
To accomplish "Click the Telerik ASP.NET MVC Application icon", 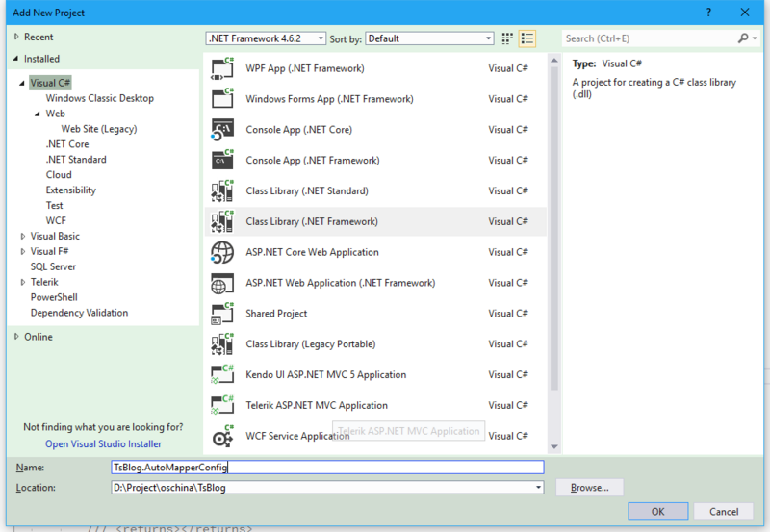I will click(222, 405).
